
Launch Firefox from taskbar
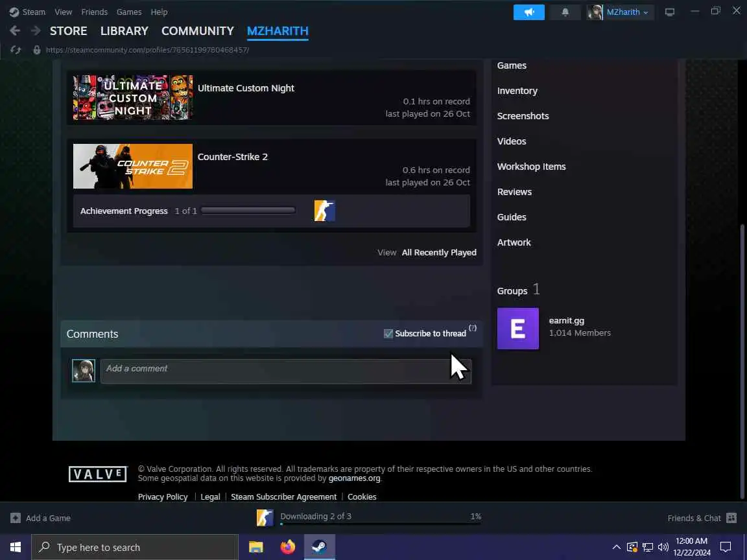pos(288,547)
